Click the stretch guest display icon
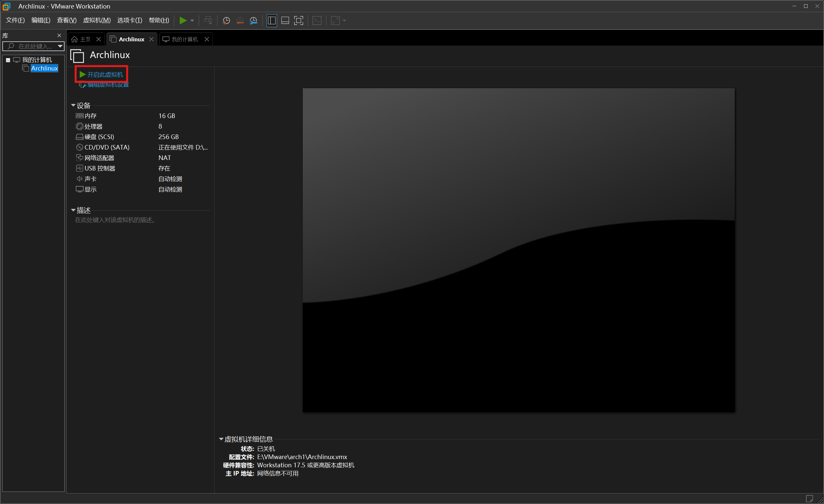 coord(336,21)
